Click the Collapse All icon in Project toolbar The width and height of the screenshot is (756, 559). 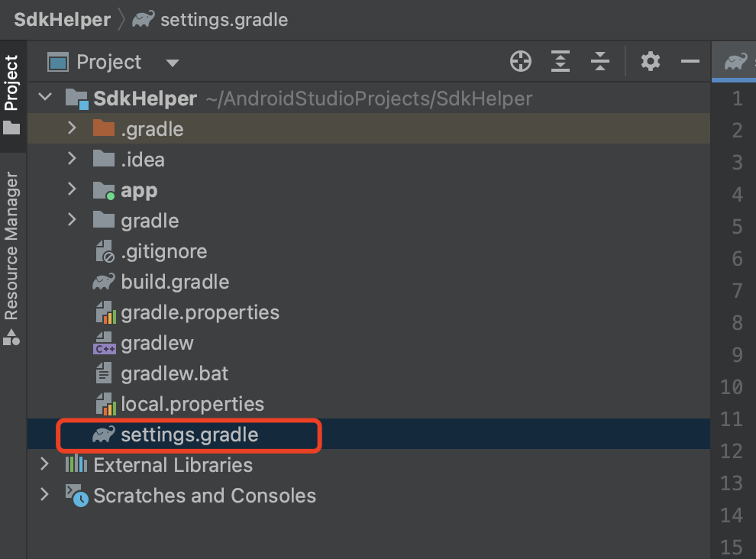600,62
